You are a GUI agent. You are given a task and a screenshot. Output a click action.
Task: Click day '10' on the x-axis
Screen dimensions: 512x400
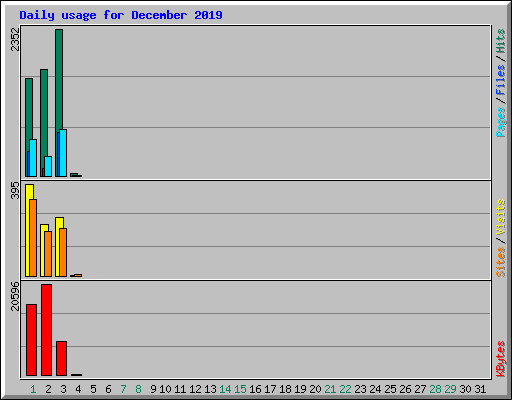(x=165, y=389)
